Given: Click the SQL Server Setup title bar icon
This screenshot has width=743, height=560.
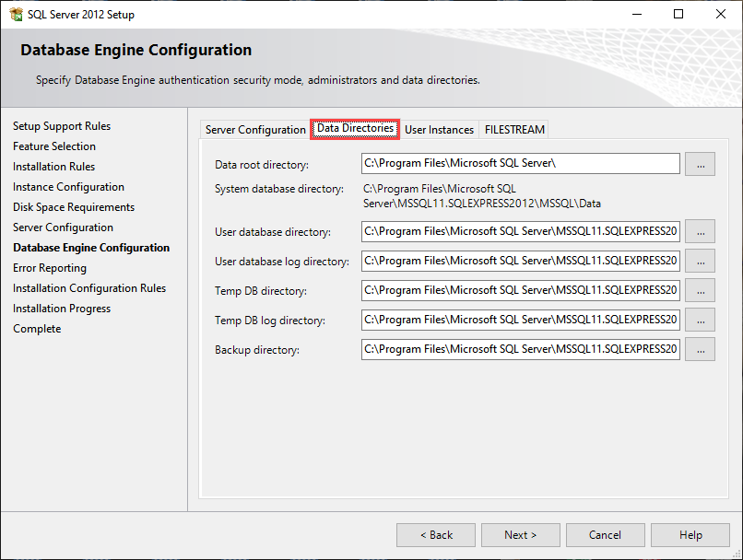Looking at the screenshot, I should 16,14.
